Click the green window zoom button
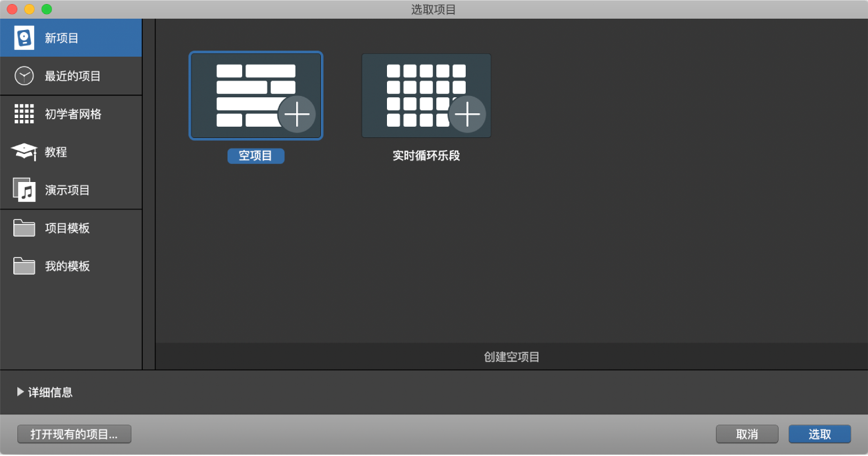 tap(45, 9)
